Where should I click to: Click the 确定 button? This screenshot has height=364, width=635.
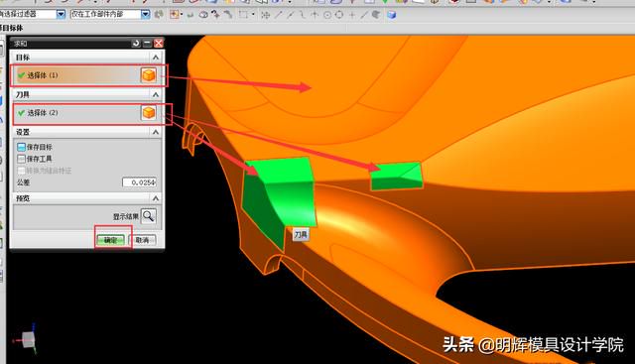(x=110, y=240)
